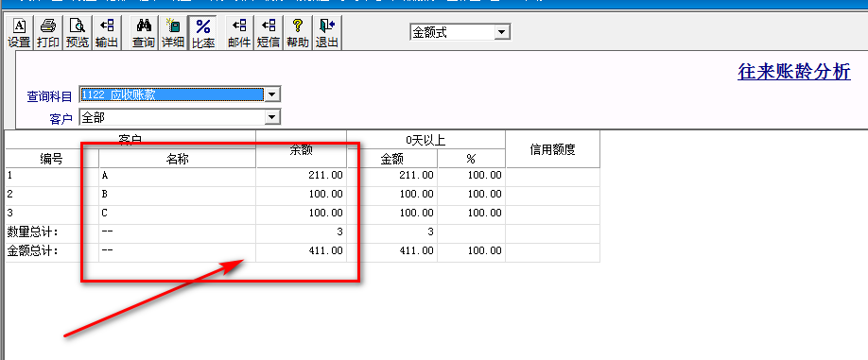The width and height of the screenshot is (868, 360).
Task: Show 详细 detail view
Action: (x=173, y=33)
